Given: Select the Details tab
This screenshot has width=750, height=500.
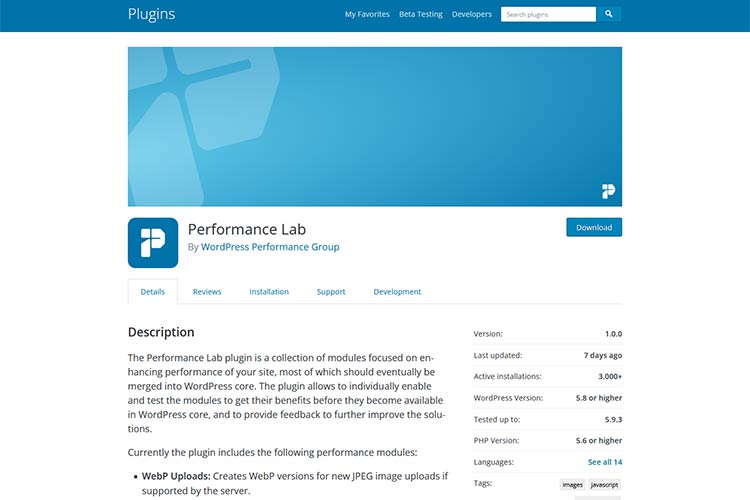Looking at the screenshot, I should [x=153, y=292].
